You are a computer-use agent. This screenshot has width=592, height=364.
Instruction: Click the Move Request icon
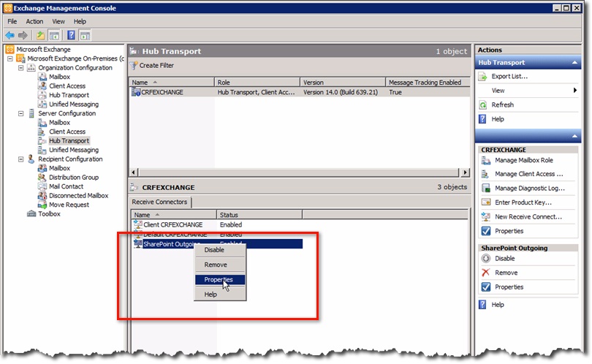coord(42,205)
